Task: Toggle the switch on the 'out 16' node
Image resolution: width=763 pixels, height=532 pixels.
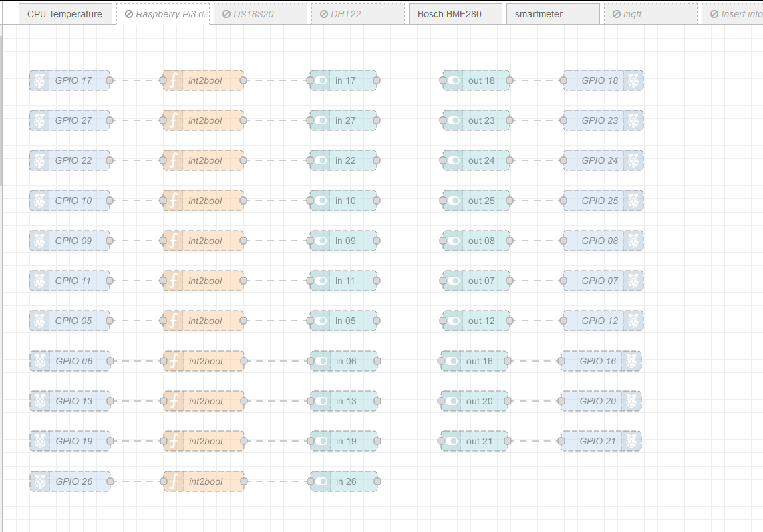Action: (452, 361)
